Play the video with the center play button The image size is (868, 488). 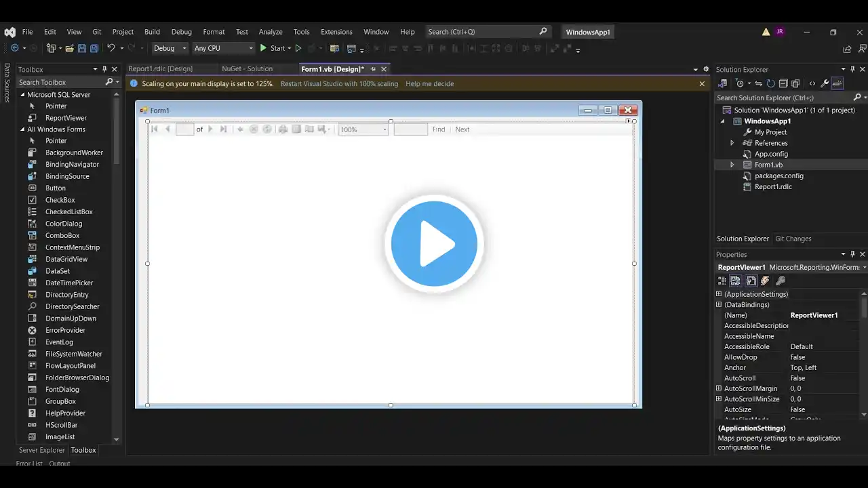tap(434, 244)
